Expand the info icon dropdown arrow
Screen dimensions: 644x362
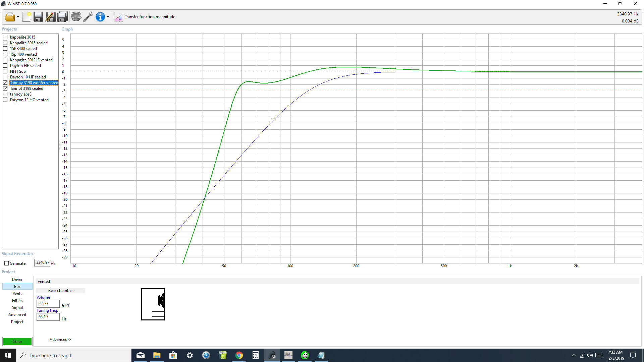coord(108,17)
